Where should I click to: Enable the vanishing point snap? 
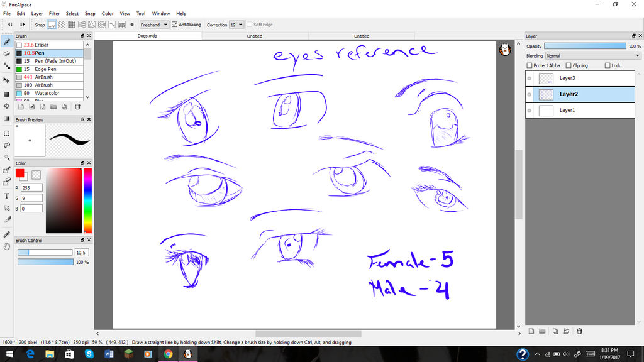pos(82,25)
